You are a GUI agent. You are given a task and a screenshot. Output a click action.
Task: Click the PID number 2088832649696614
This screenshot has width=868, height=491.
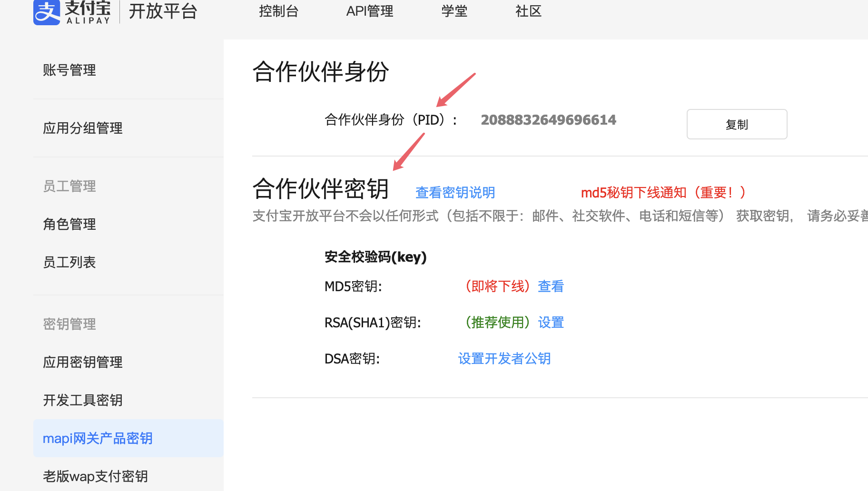point(548,120)
